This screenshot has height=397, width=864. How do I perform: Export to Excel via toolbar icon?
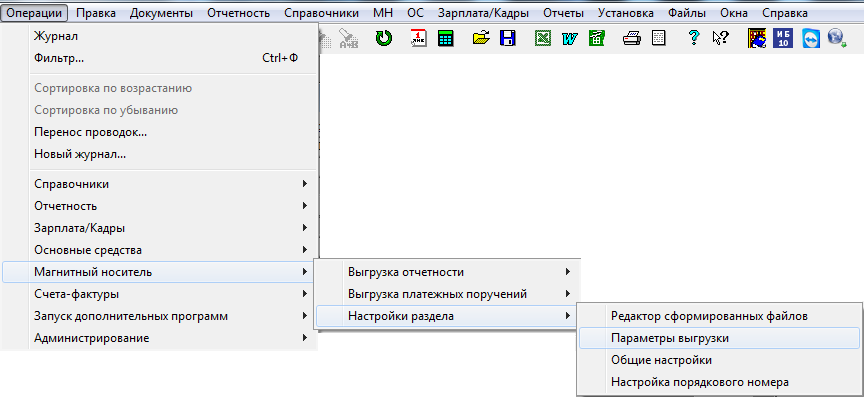[x=543, y=38]
